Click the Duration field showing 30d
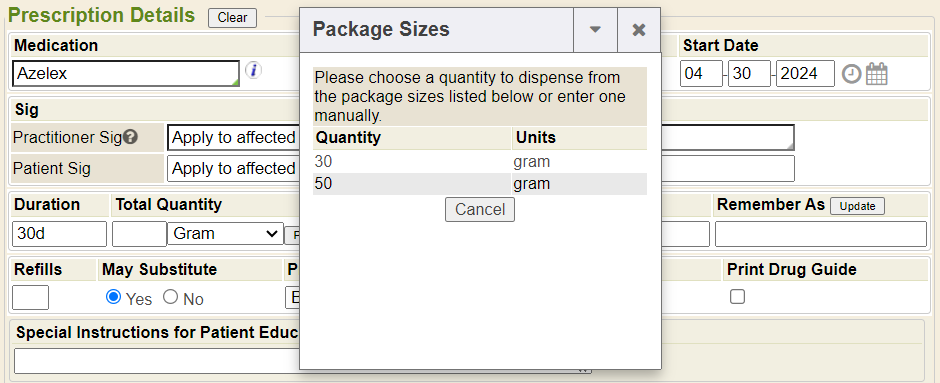The width and height of the screenshot is (940, 383). [x=59, y=234]
